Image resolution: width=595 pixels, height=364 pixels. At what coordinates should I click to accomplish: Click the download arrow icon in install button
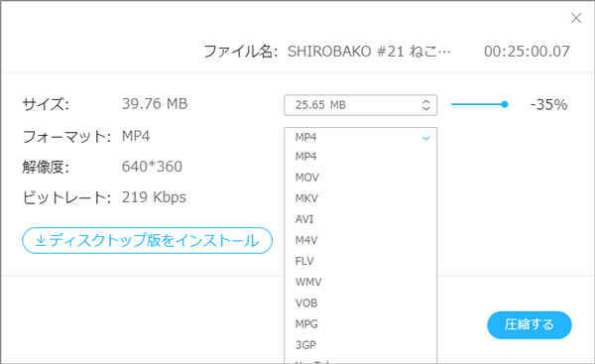pyautogui.click(x=41, y=241)
